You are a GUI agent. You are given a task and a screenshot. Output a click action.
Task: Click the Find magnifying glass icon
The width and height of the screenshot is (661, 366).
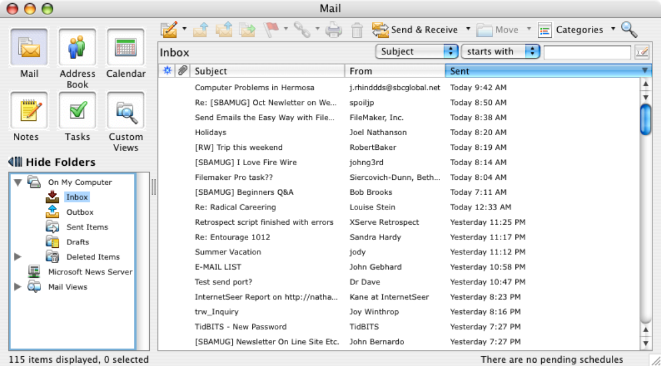coord(629,30)
